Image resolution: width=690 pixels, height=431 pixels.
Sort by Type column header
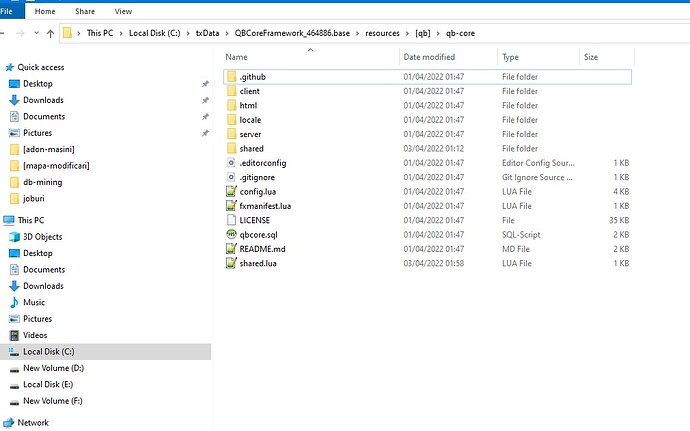[x=510, y=57]
